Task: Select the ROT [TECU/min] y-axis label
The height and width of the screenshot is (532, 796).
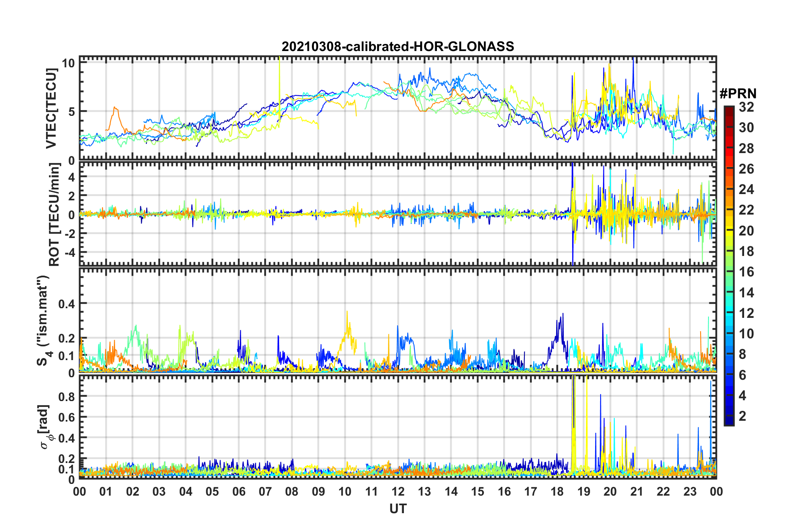Action: pos(54,214)
